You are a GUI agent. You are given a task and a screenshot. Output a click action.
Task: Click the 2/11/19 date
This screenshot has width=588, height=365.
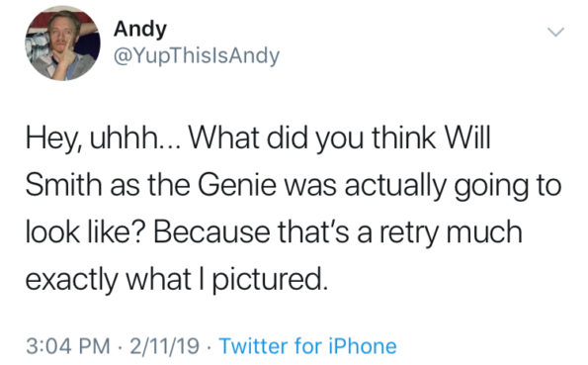point(164,346)
